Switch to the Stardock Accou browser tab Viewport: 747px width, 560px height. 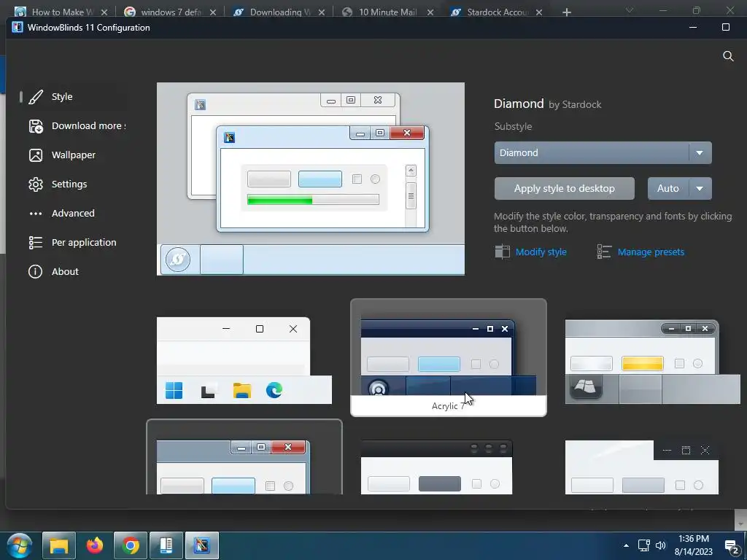click(x=496, y=12)
